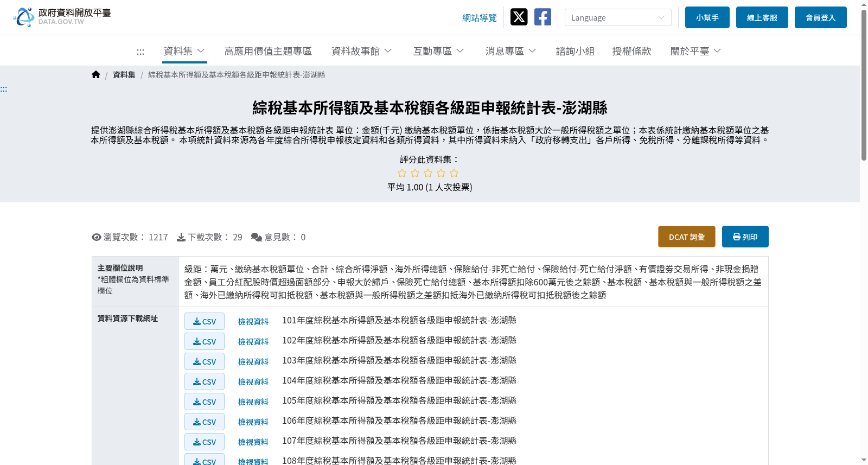Click the ::: accesskey marker at left edge
Screen dimensions: 868x465
4,89
